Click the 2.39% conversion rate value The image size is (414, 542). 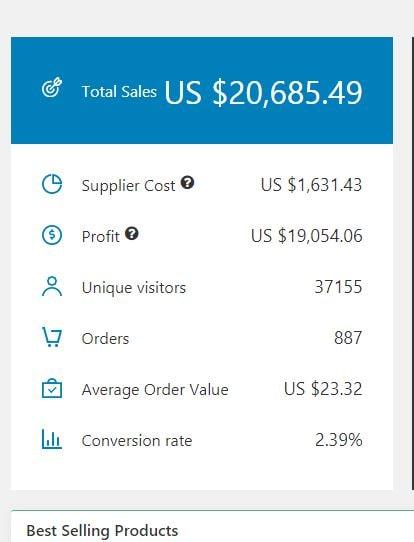point(339,440)
